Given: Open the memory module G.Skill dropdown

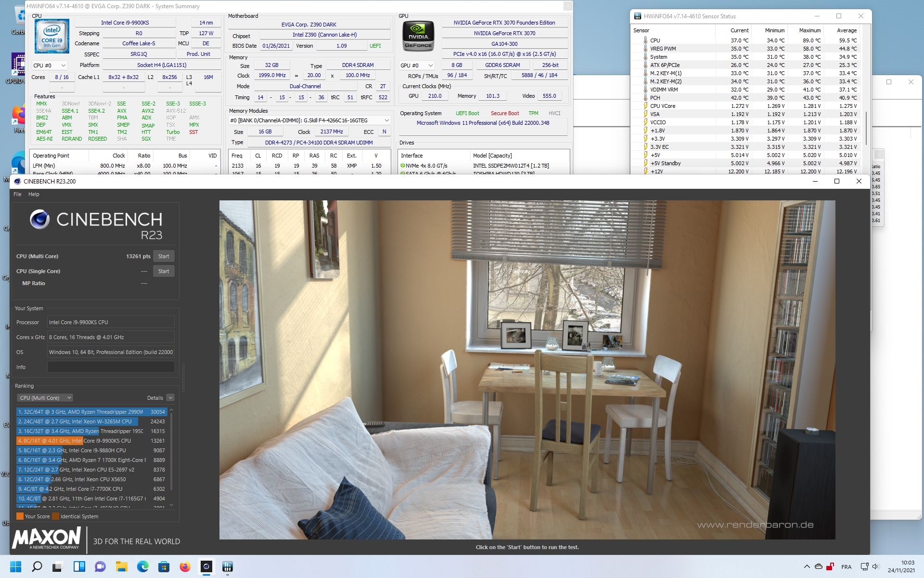Looking at the screenshot, I should [309, 120].
